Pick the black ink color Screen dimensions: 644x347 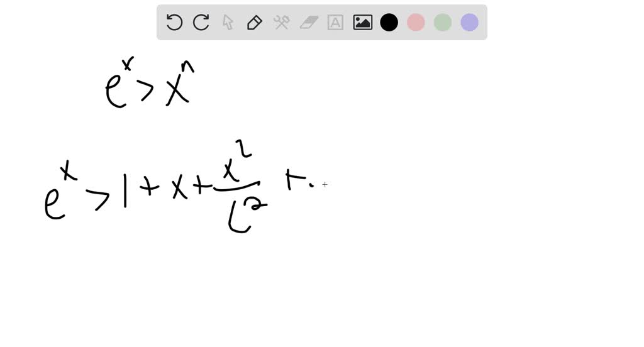(389, 22)
